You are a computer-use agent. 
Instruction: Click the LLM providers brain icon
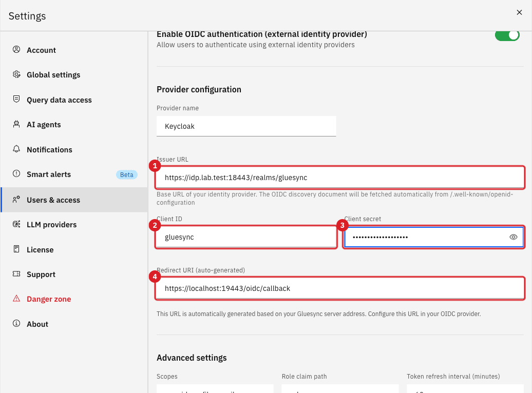click(16, 224)
